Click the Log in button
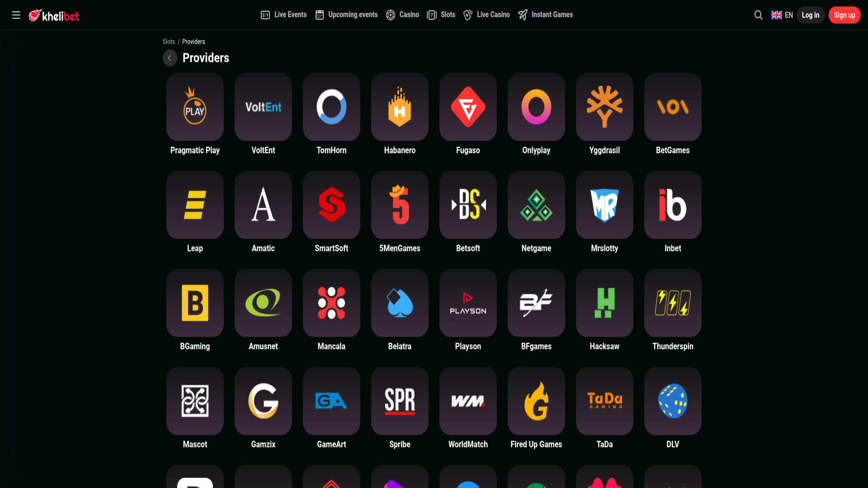 811,15
